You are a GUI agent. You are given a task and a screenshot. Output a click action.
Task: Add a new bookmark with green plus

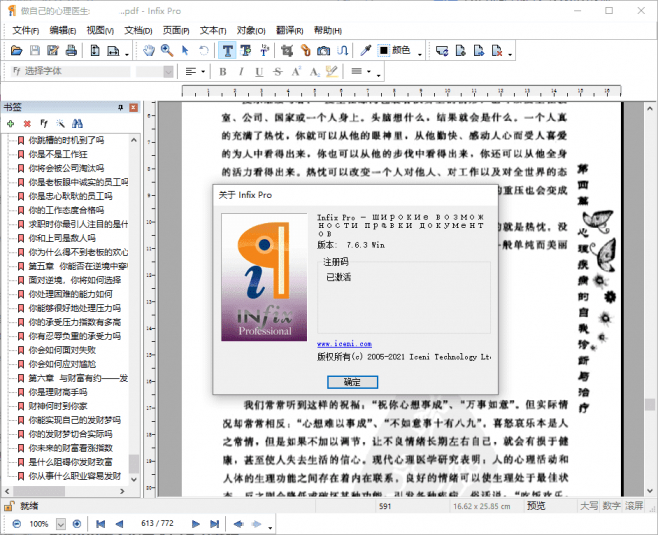(x=10, y=123)
